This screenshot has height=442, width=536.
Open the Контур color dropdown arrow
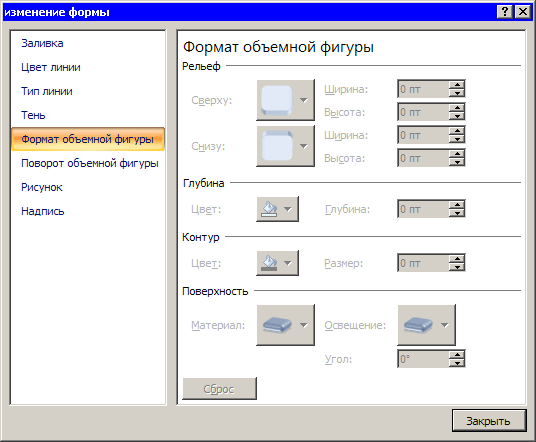pyautogui.click(x=288, y=263)
